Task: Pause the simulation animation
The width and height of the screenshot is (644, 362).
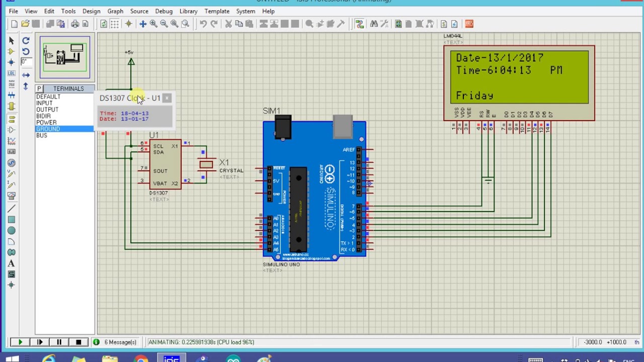Action: point(59,342)
